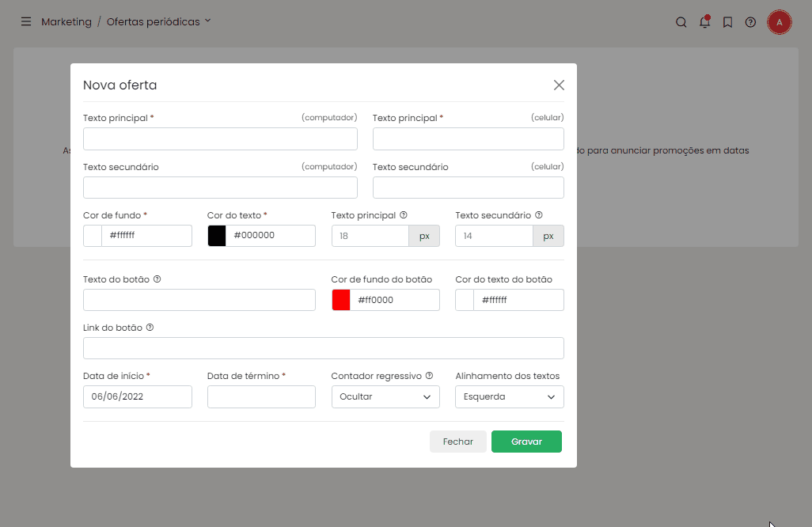Click the search magnifier icon
The height and width of the screenshot is (527, 812).
pos(681,22)
